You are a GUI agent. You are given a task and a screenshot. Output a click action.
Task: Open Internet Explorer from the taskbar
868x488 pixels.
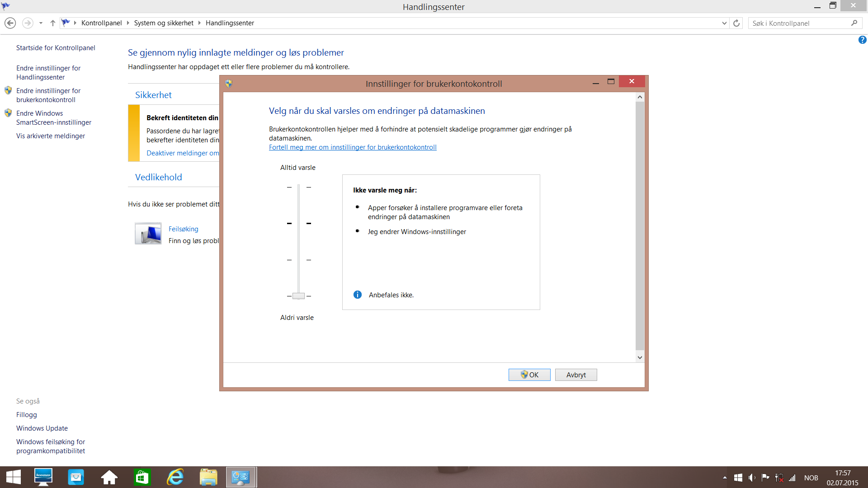coord(175,477)
